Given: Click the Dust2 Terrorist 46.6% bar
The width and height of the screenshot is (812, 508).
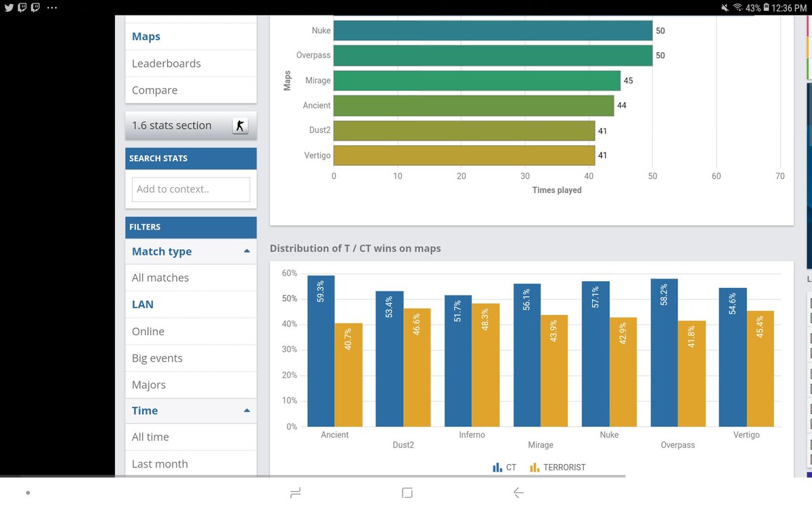Looking at the screenshot, I should pos(417,368).
